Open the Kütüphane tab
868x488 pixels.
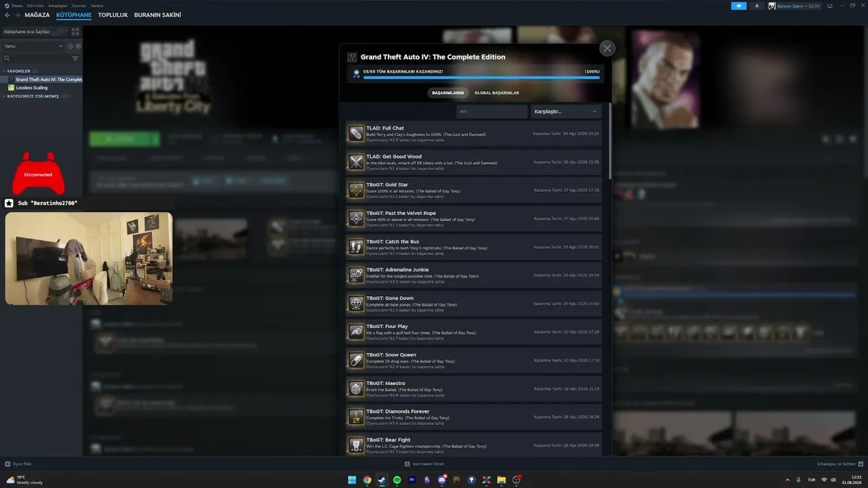click(x=73, y=15)
